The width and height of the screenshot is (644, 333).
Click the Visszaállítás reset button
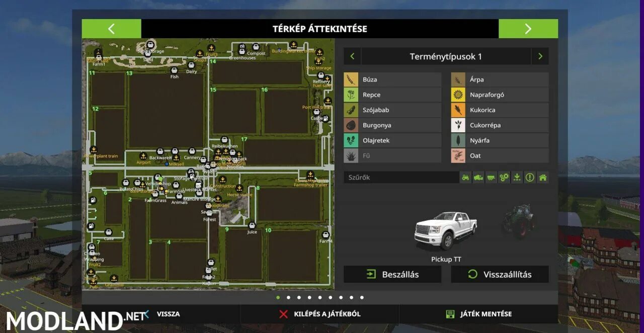tap(500, 274)
